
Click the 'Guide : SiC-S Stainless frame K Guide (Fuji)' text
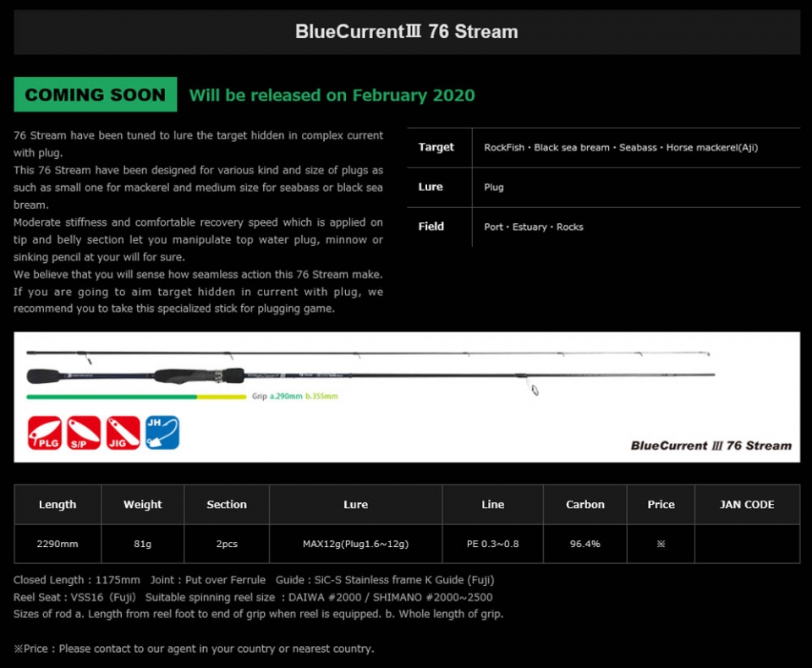385,580
